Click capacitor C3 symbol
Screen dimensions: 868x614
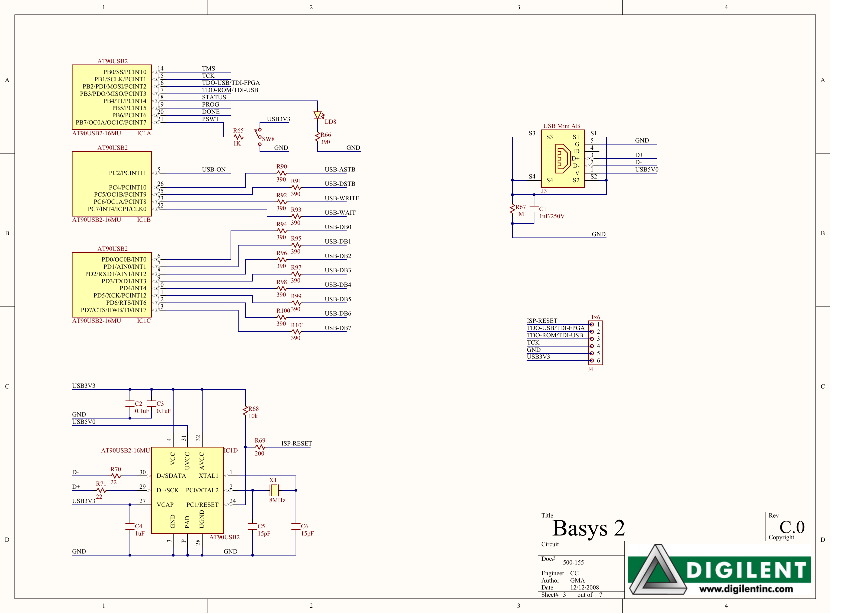click(152, 404)
